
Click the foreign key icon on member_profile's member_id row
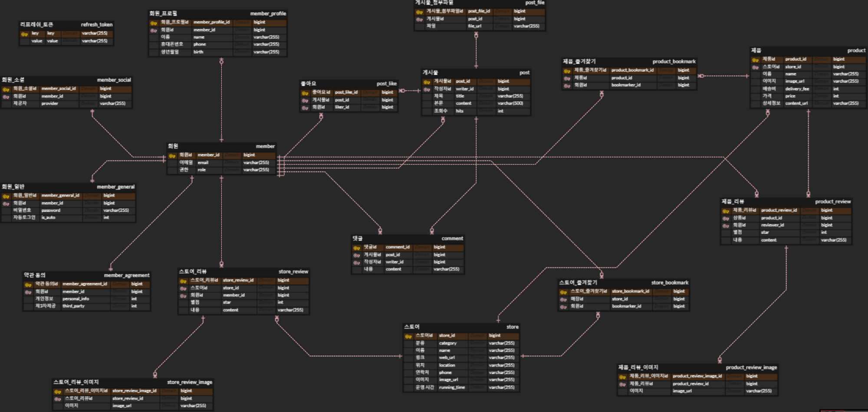click(x=154, y=30)
